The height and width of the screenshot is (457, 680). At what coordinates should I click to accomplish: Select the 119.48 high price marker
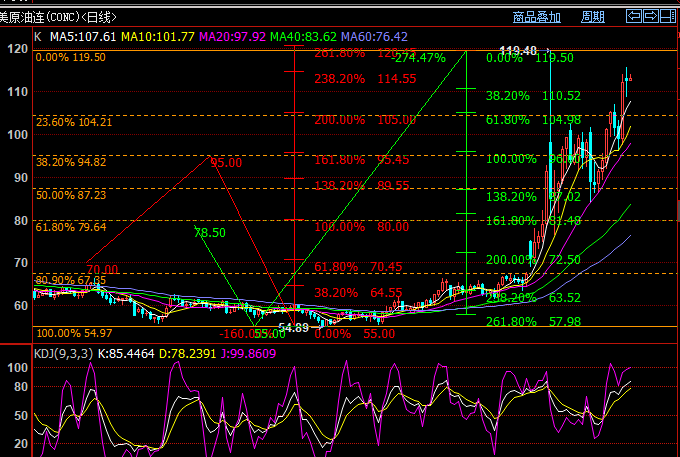tap(518, 50)
